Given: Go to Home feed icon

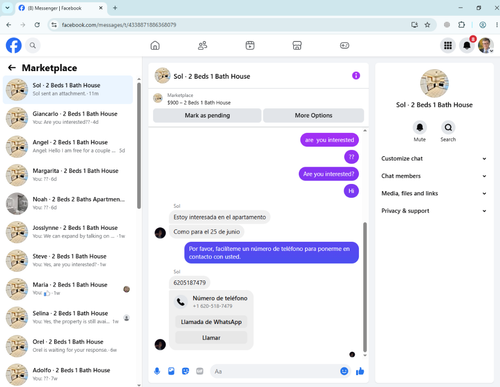Looking at the screenshot, I should [x=155, y=45].
